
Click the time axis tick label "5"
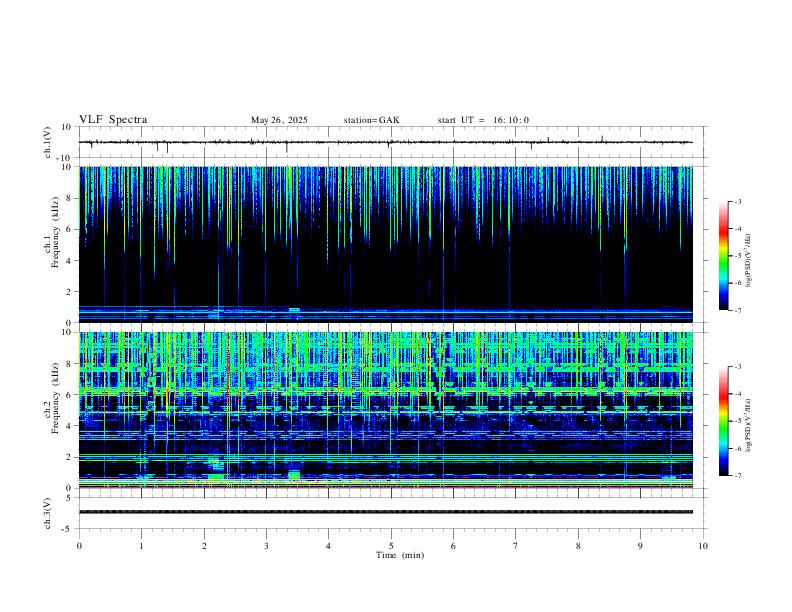tap(391, 546)
